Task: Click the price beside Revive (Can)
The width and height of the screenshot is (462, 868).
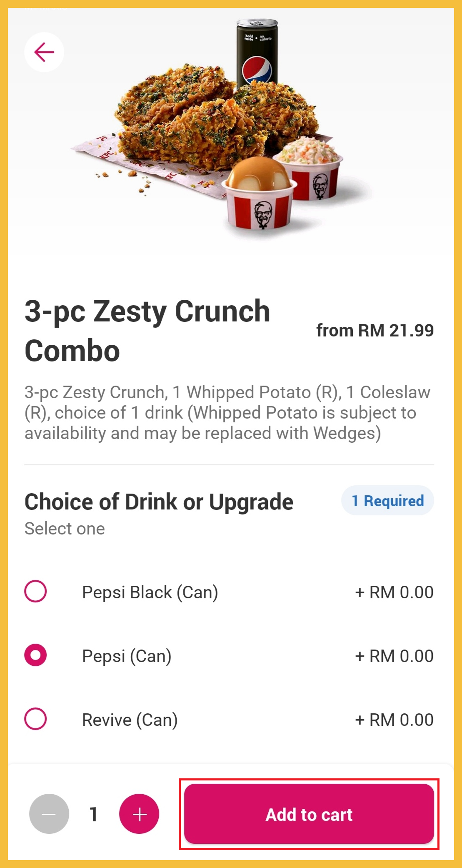Action: click(394, 720)
